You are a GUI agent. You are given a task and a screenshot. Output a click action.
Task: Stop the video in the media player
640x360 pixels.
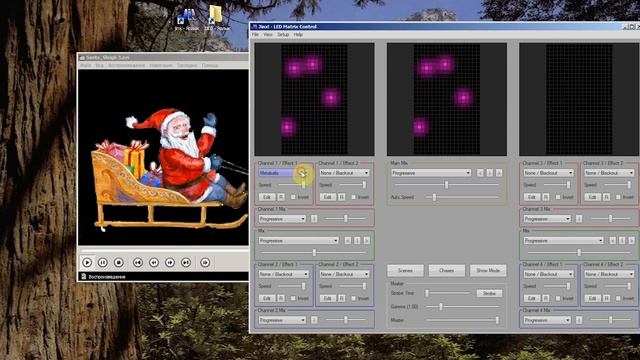pyautogui.click(x=118, y=262)
